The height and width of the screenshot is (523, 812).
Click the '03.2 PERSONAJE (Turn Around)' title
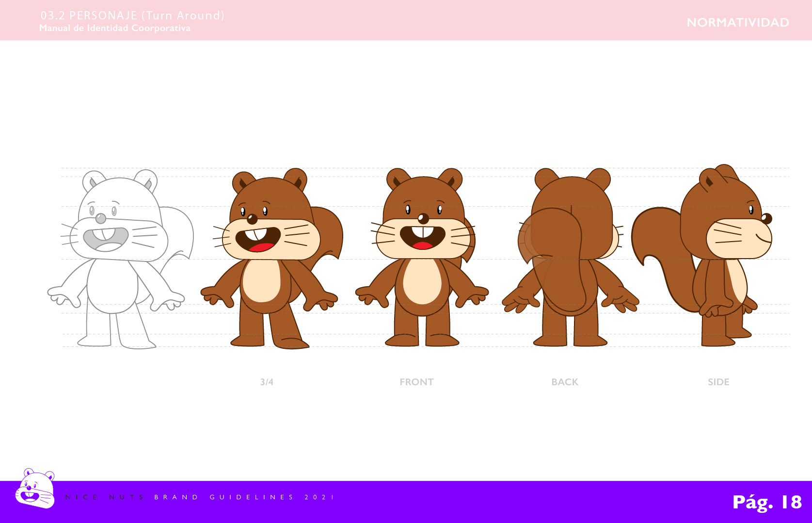[x=132, y=16]
